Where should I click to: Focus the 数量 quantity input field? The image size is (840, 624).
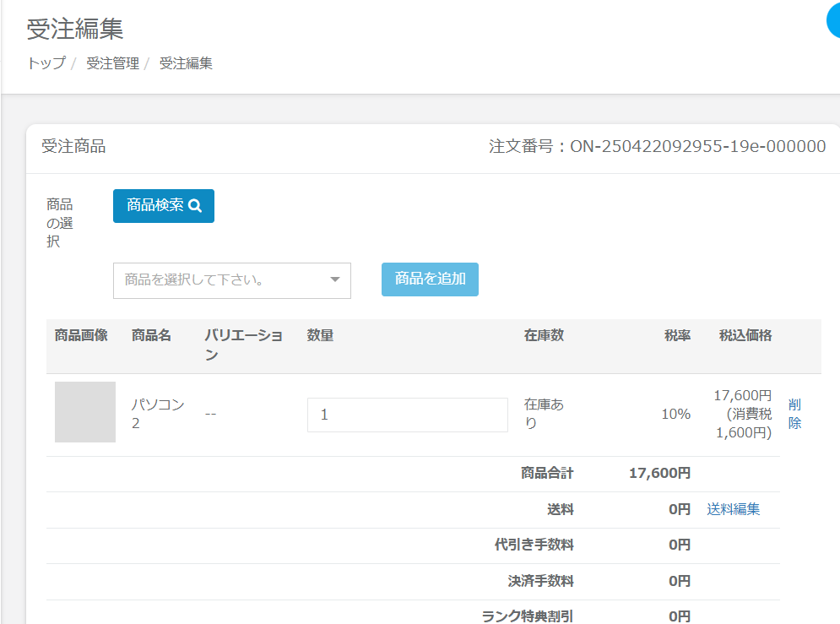coord(407,415)
